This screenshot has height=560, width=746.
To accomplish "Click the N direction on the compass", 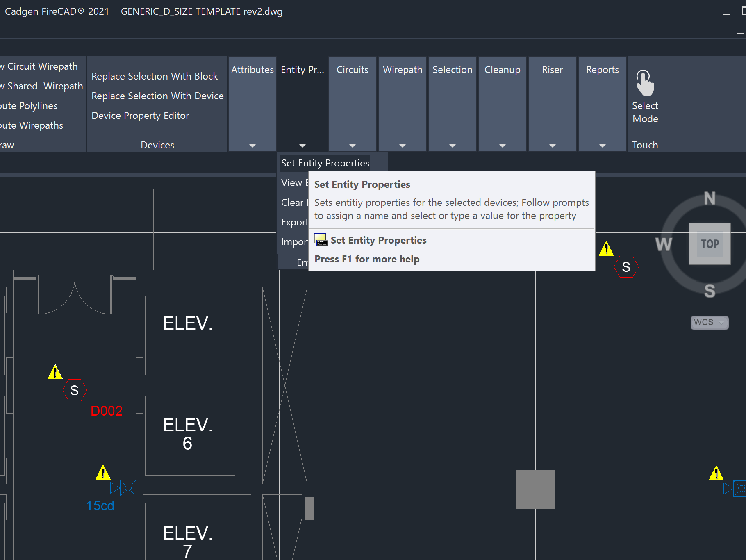I will point(710,198).
